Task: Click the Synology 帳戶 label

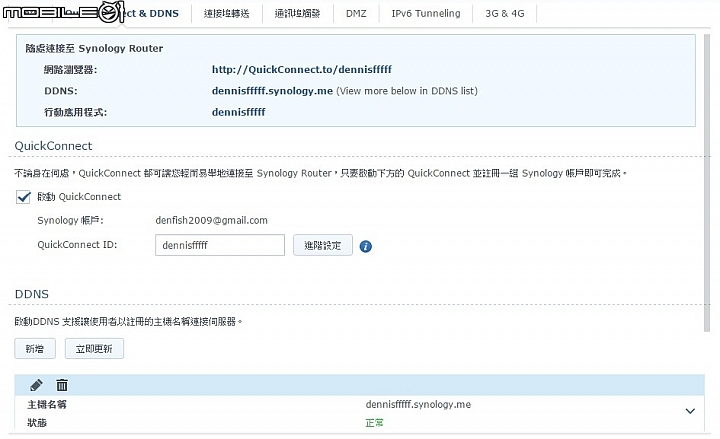Action: tap(70, 220)
